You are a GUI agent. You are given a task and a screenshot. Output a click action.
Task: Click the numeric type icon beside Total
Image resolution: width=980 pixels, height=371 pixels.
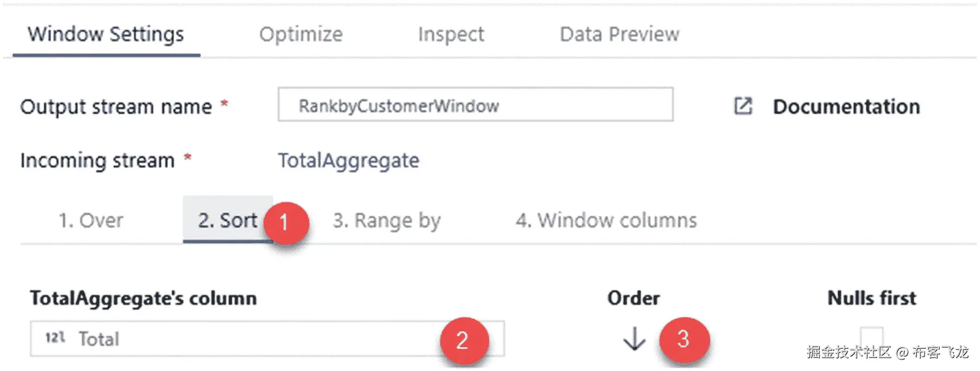pos(55,338)
